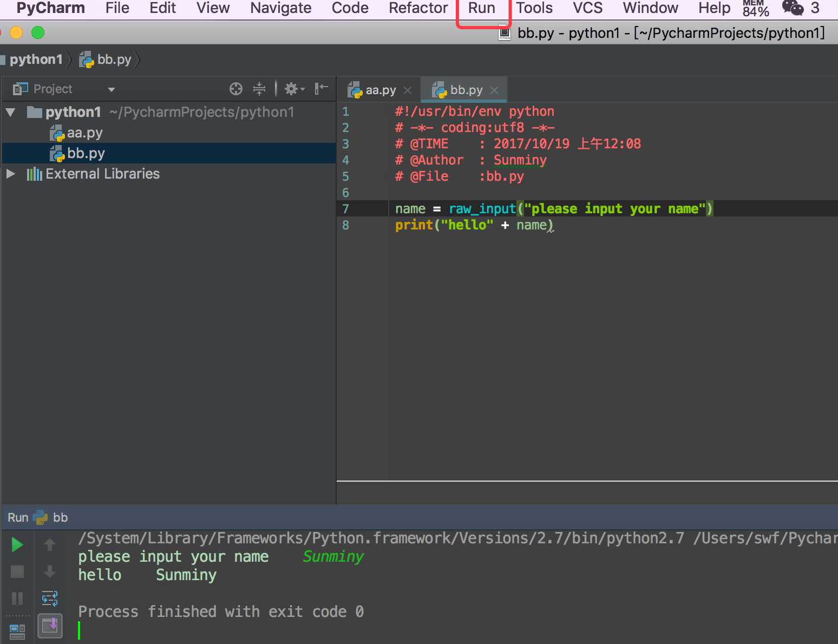Click the "Process finished with exit code 0" line
The width and height of the screenshot is (838, 644).
point(221,612)
